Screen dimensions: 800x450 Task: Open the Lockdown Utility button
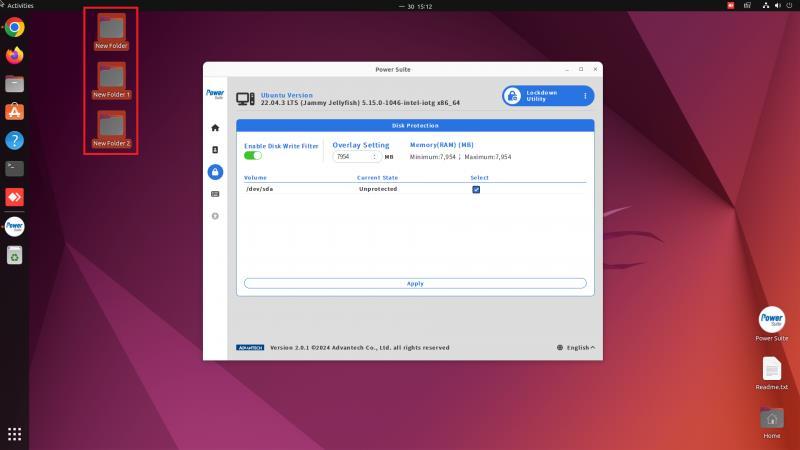pos(547,95)
